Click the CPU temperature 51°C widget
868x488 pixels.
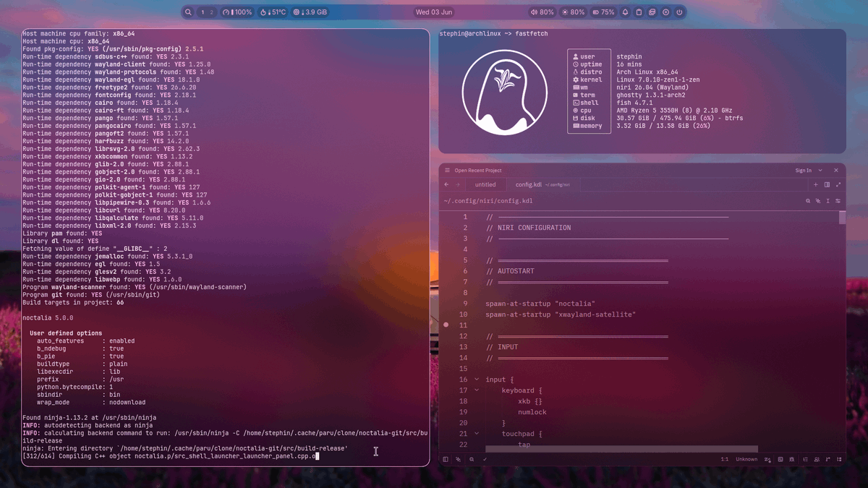point(273,12)
